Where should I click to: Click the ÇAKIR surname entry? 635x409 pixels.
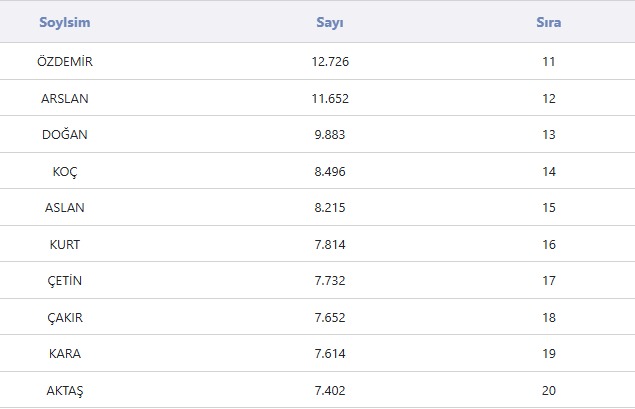click(65, 318)
